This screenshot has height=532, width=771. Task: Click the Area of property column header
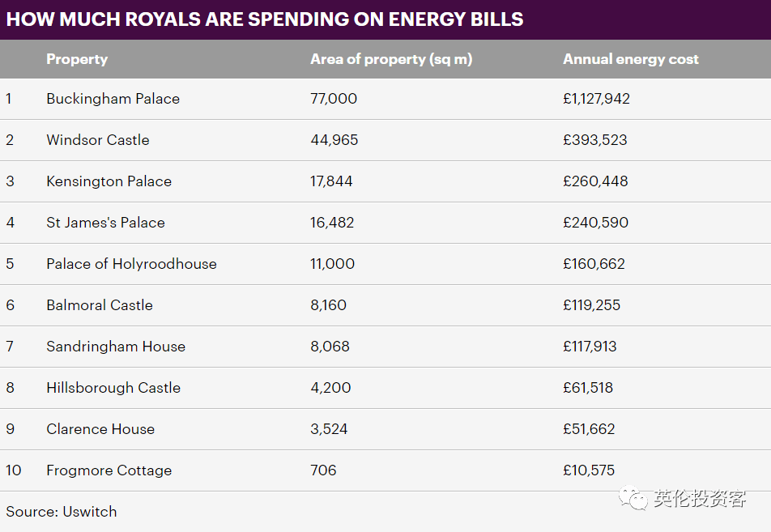click(391, 59)
